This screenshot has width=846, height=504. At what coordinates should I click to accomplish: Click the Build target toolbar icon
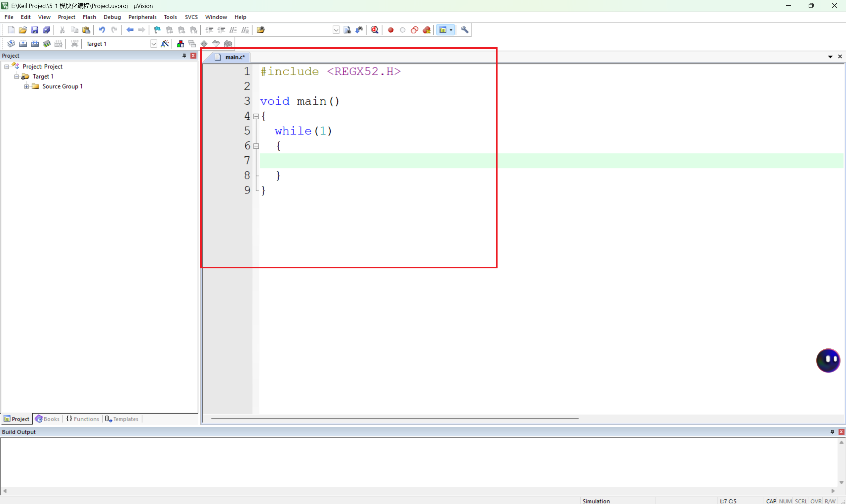point(23,44)
